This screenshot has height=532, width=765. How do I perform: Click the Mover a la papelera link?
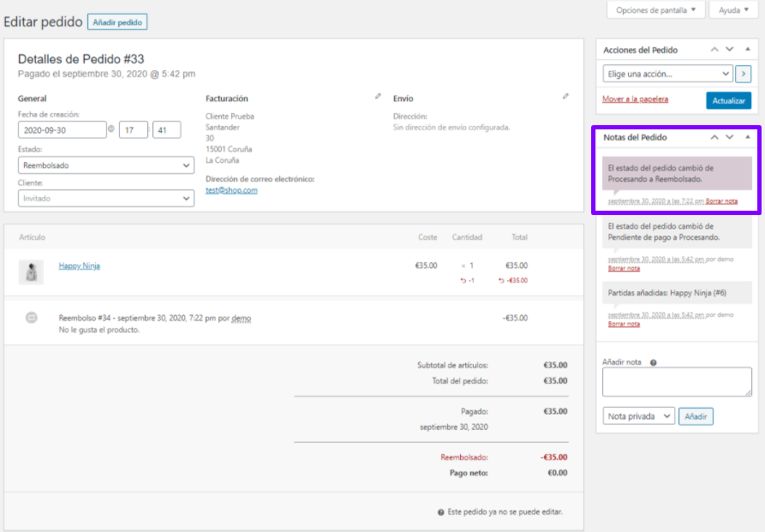635,99
